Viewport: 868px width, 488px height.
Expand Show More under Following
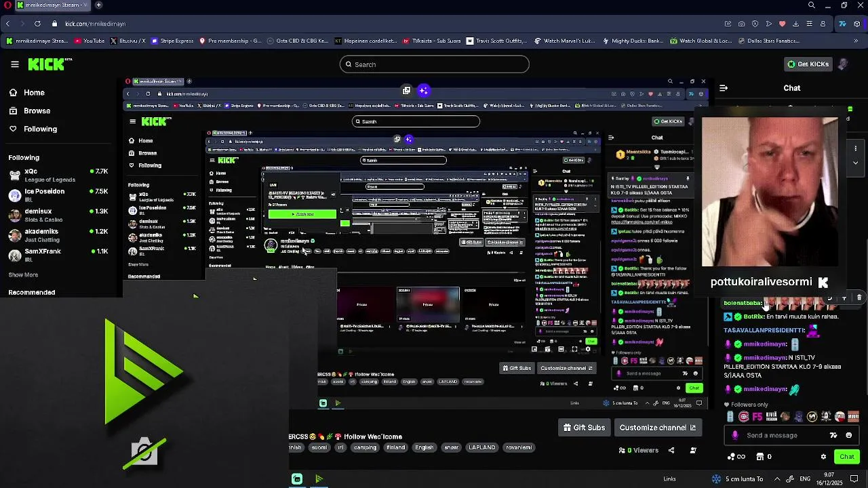click(x=23, y=274)
